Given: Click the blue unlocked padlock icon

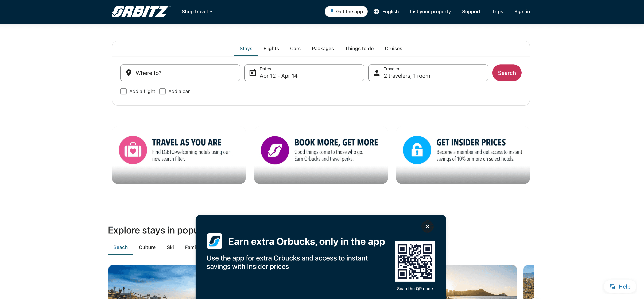Looking at the screenshot, I should [x=417, y=150].
